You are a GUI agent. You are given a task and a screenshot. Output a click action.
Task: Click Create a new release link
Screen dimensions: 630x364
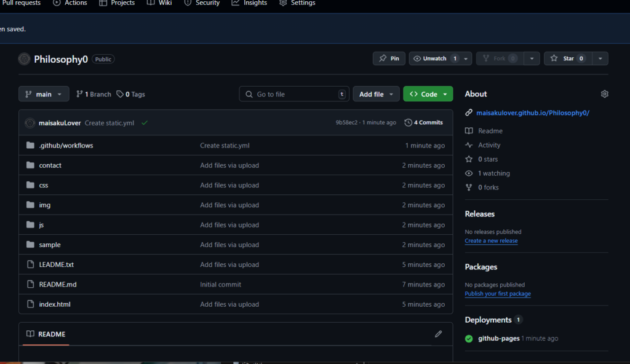(x=491, y=240)
